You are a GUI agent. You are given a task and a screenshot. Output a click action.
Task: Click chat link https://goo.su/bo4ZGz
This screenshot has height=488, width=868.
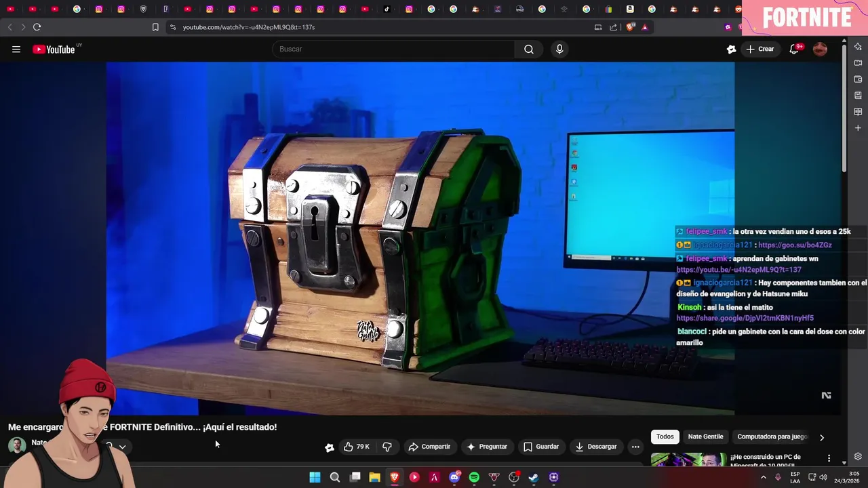click(795, 245)
